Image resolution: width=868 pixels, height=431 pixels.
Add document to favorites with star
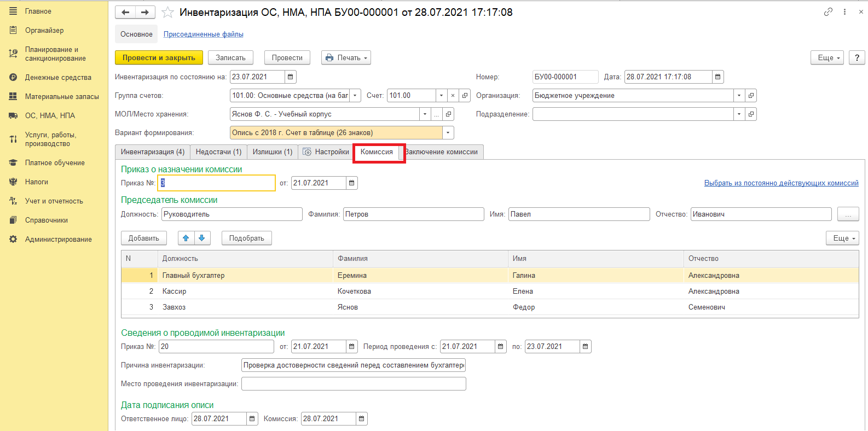pos(167,12)
